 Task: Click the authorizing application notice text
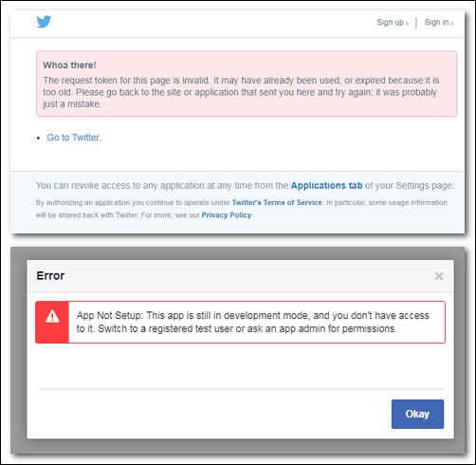pyautogui.click(x=242, y=209)
